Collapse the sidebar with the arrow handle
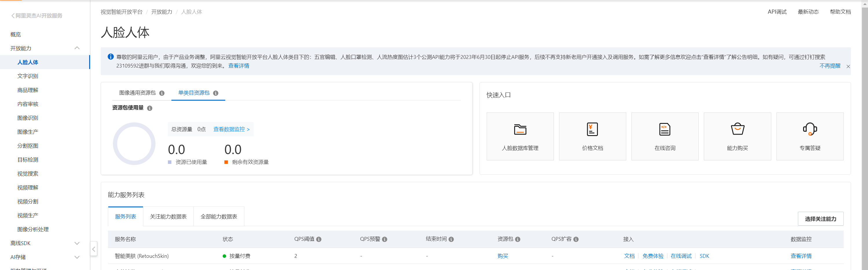868x270 pixels. click(94, 249)
